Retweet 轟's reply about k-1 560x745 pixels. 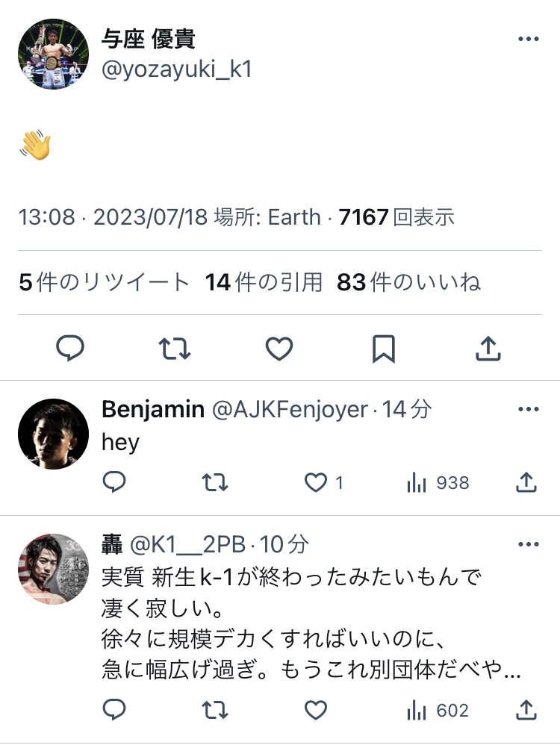(215, 710)
